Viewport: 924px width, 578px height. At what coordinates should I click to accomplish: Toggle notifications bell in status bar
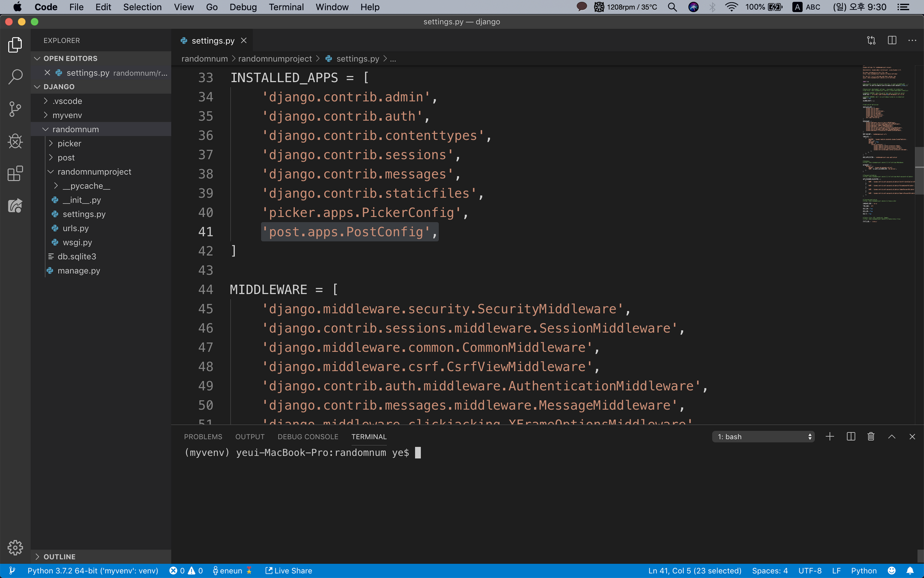tap(910, 571)
